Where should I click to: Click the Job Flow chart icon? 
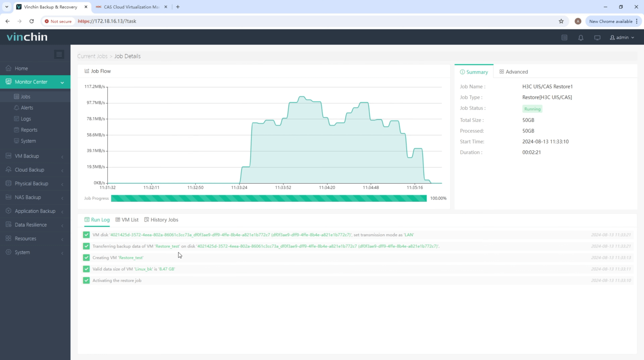87,71
